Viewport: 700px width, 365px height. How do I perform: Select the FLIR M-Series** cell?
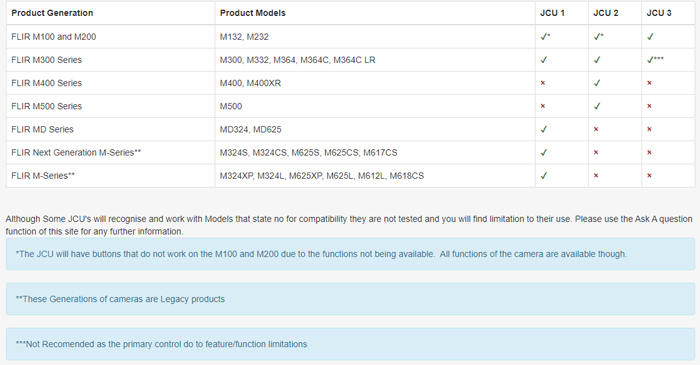(x=110, y=176)
